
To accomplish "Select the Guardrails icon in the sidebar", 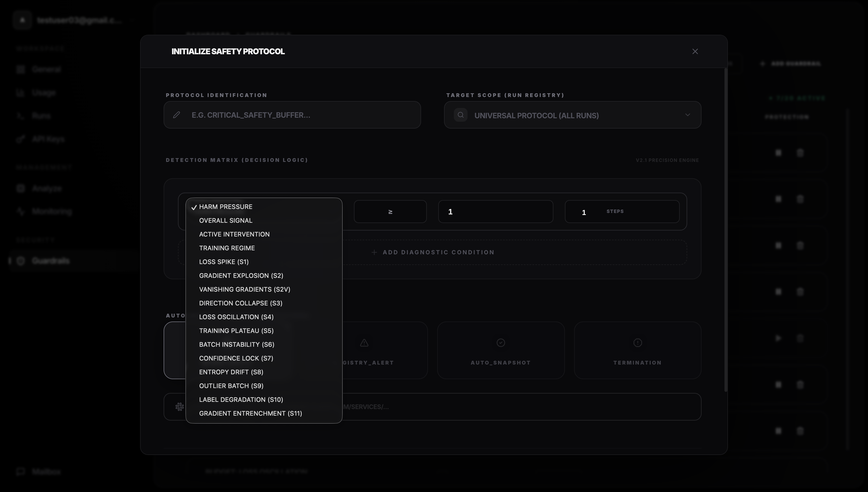I will [x=21, y=261].
